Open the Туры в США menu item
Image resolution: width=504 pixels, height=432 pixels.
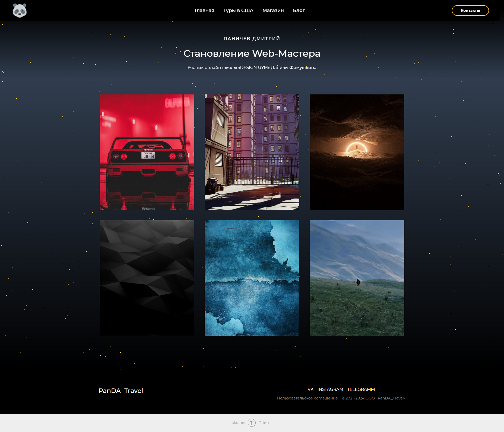238,10
